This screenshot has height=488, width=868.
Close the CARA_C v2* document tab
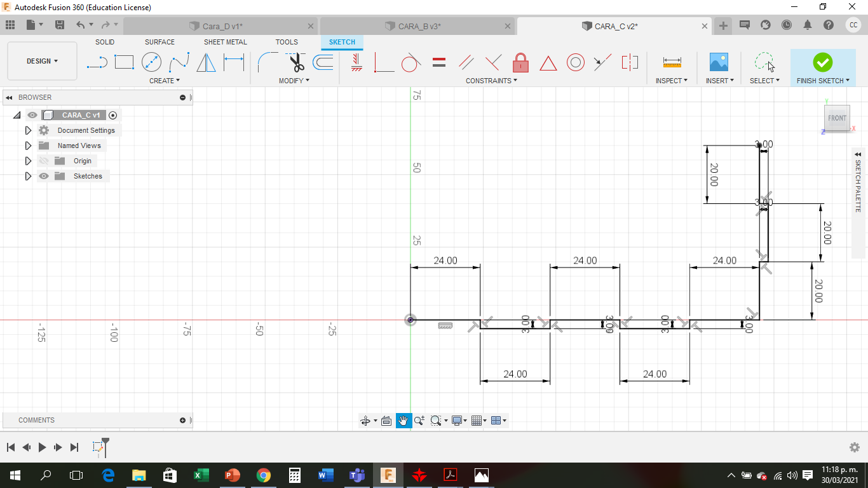pos(705,26)
